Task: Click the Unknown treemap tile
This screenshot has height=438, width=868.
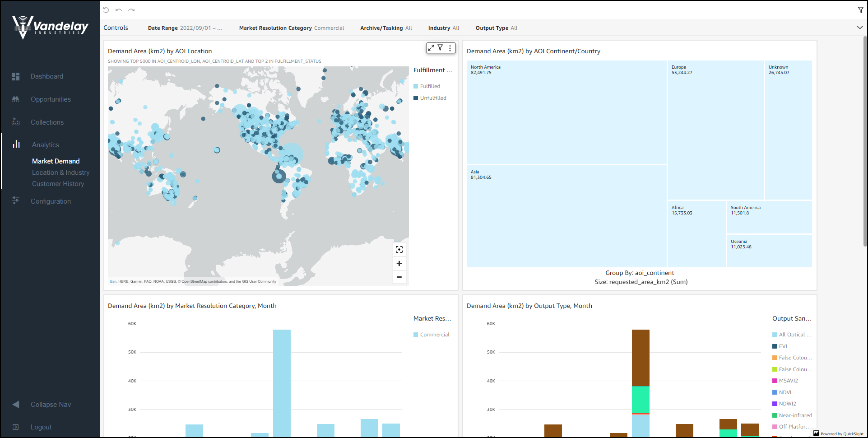Action: click(x=788, y=130)
